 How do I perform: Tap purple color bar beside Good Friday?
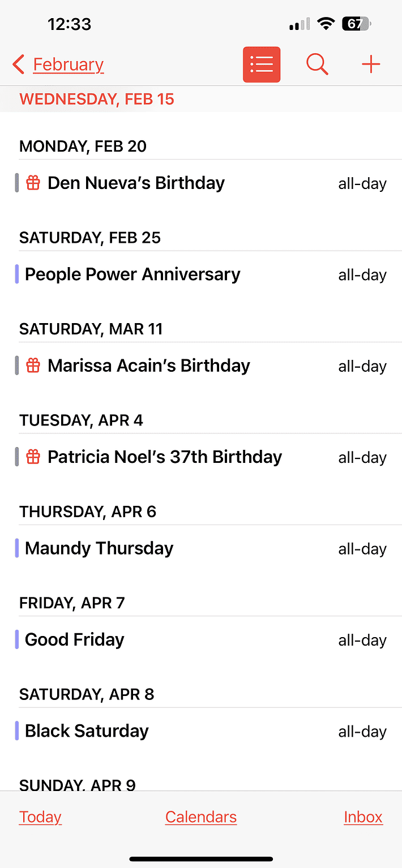17,639
